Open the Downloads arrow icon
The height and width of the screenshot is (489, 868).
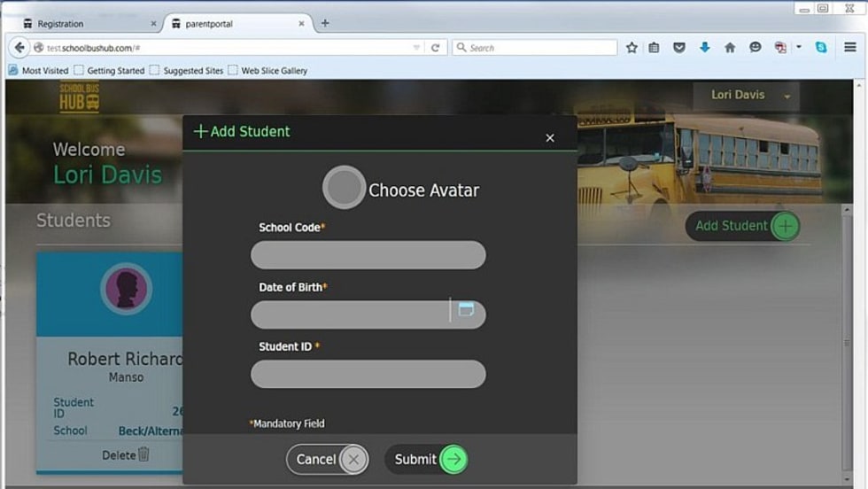pyautogui.click(x=704, y=48)
